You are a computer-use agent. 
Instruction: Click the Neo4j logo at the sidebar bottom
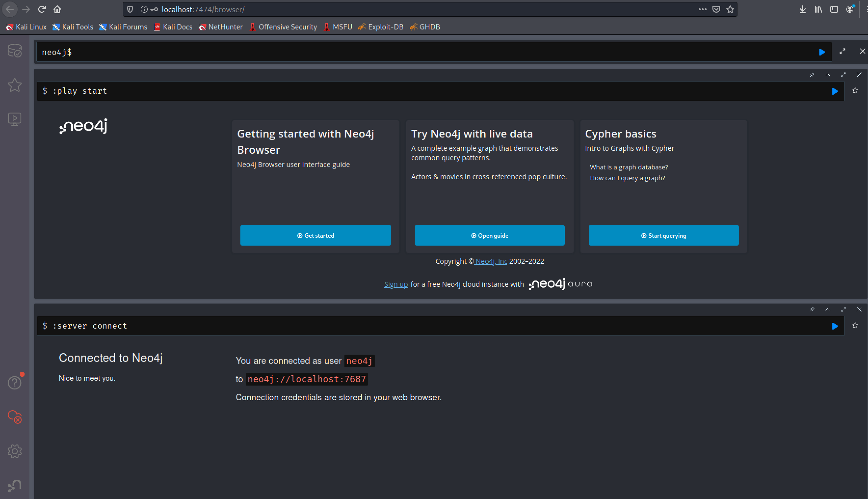(15, 485)
